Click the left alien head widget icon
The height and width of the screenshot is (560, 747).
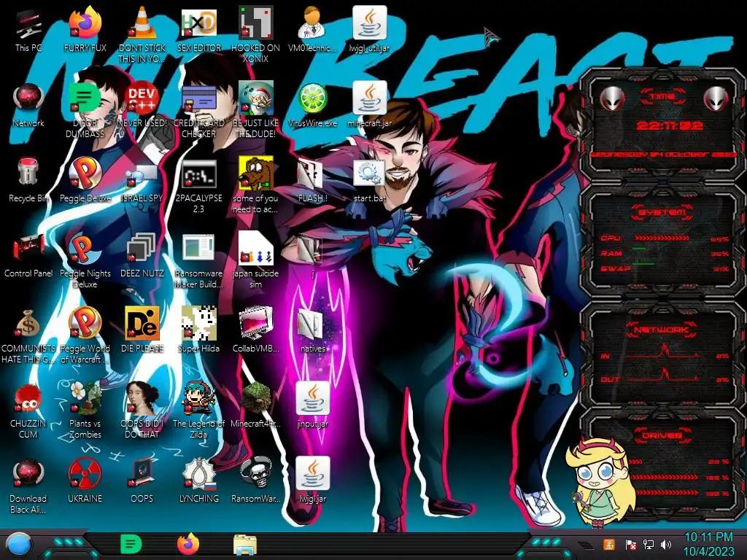(612, 98)
